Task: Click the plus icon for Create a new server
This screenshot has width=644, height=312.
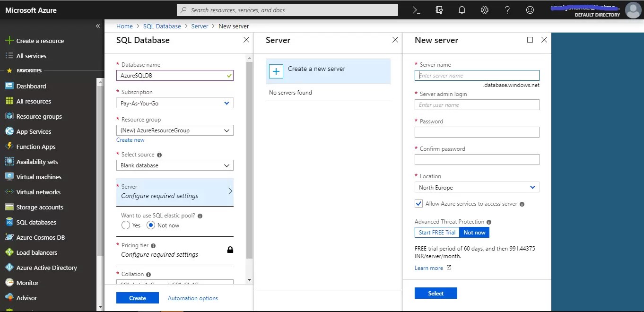Action: click(x=276, y=71)
